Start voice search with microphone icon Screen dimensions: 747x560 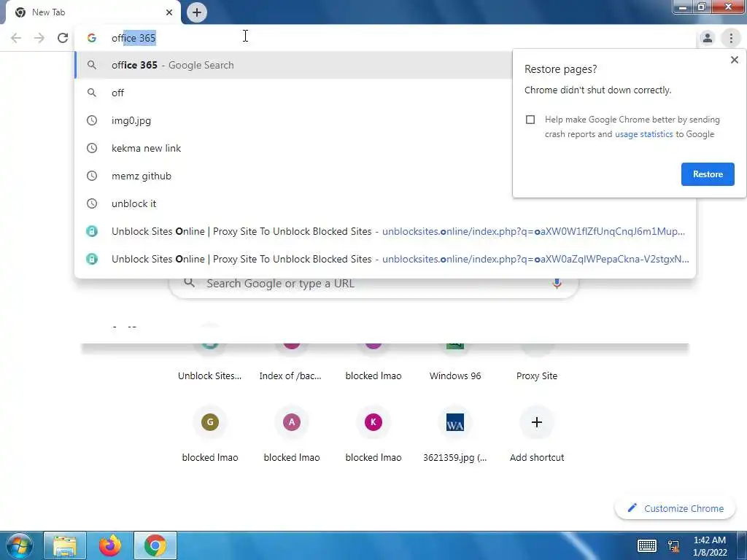(557, 284)
